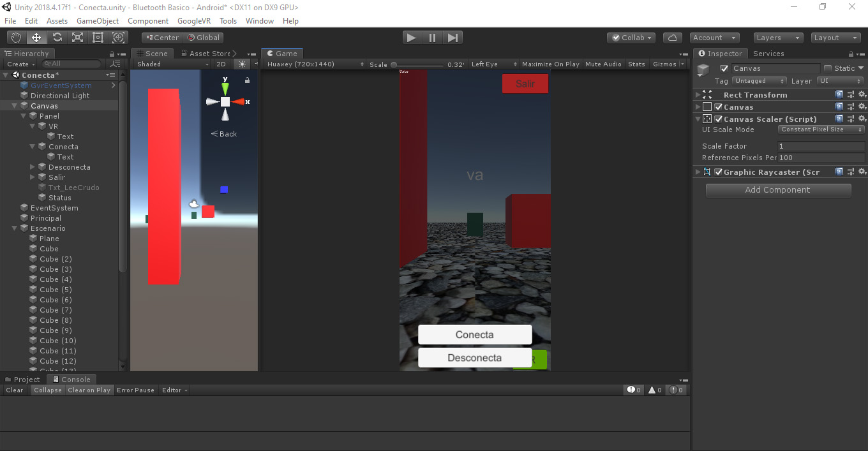The image size is (868, 451).
Task: Select the Move tool
Action: tap(36, 38)
